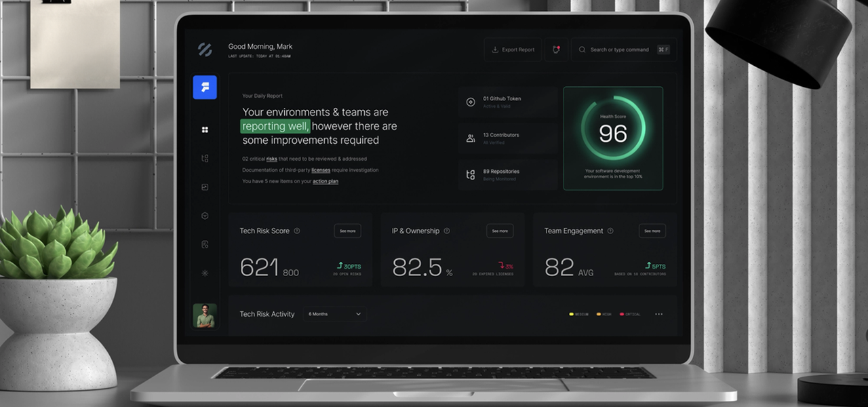Open the chart analytics icon in sidebar
This screenshot has height=407, width=868.
[205, 187]
